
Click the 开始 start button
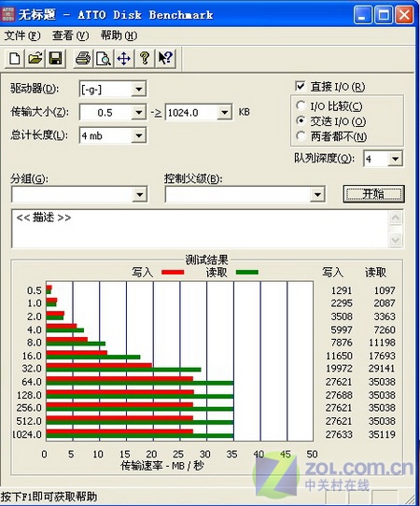click(x=373, y=194)
